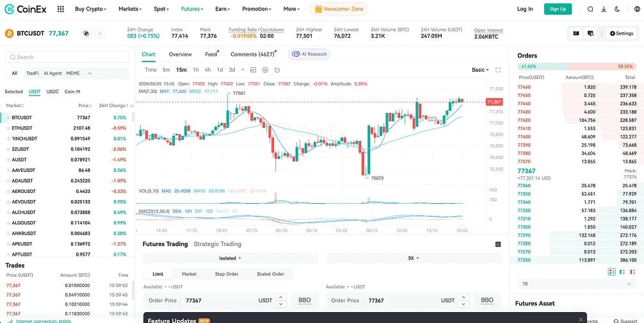Select the USDC market tab
This screenshot has height=323, width=644.
(x=52, y=92)
